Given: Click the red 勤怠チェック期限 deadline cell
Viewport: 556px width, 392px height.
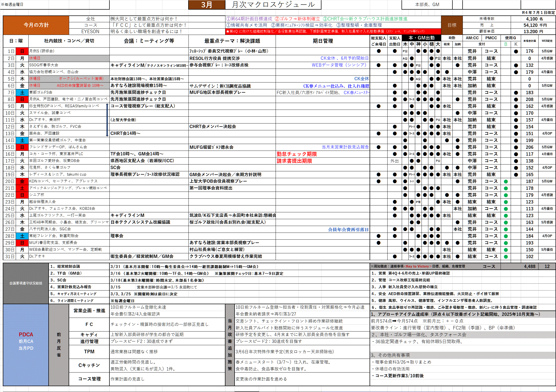Looking at the screenshot, I should tap(296, 154).
